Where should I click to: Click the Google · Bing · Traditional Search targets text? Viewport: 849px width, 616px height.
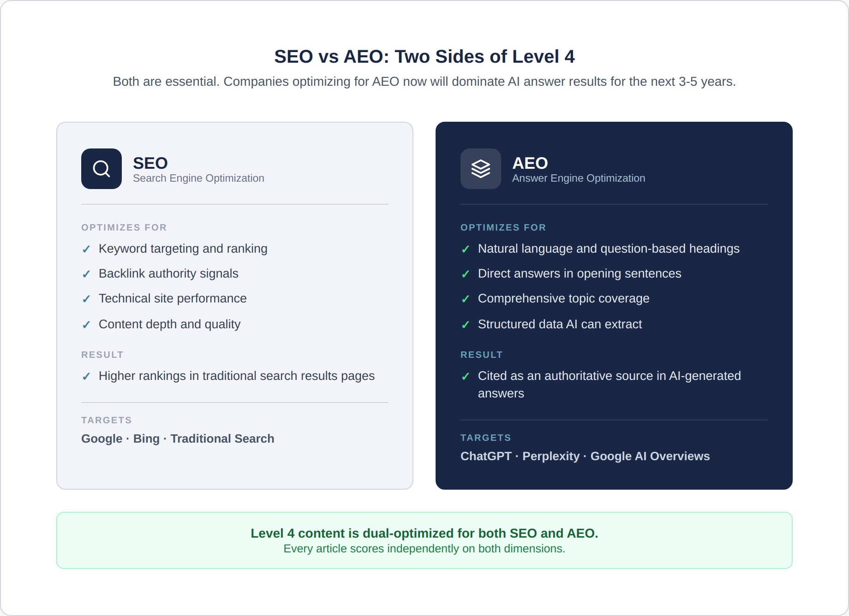point(178,438)
